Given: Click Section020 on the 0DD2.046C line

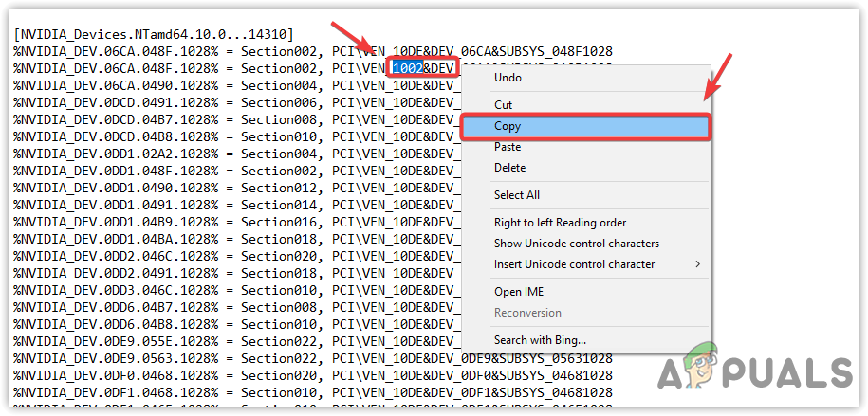Looking at the screenshot, I should pyautogui.click(x=279, y=256).
